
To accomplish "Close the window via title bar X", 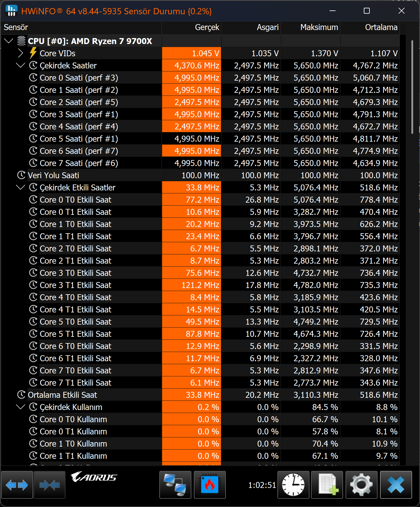I will point(402,11).
